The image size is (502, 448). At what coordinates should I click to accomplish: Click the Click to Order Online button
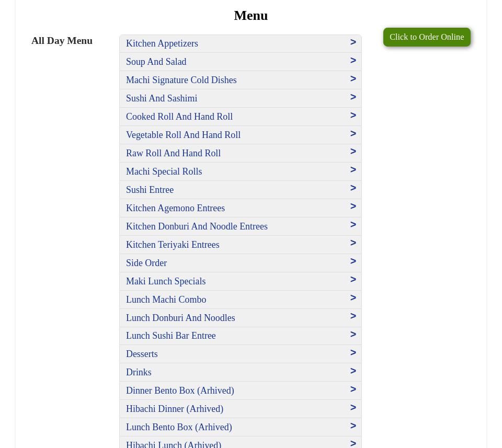pyautogui.click(x=426, y=37)
